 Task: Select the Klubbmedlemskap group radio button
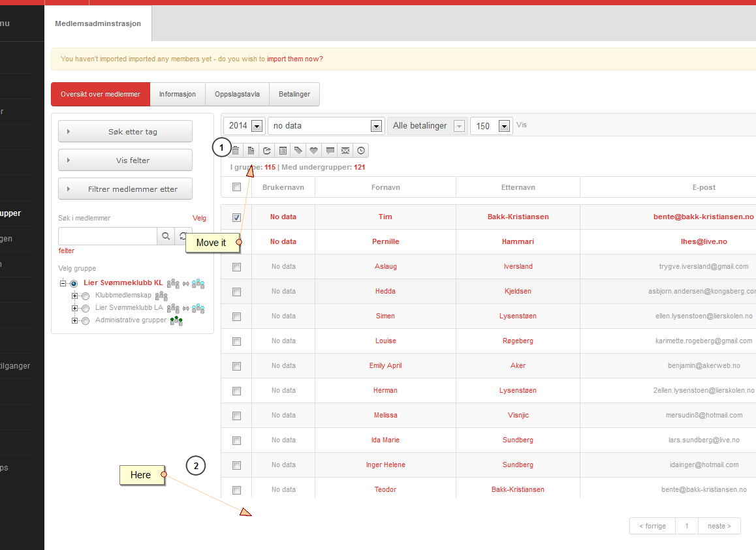pos(86,296)
